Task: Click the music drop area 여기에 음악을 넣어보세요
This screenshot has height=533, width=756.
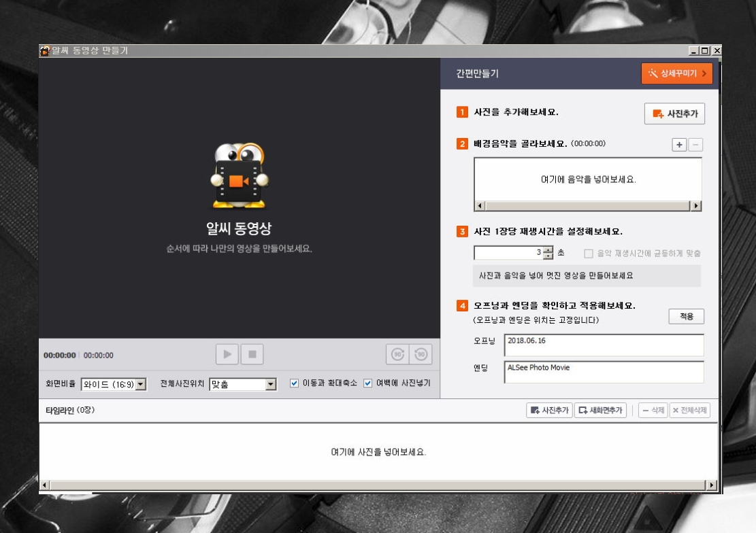Action: point(588,179)
